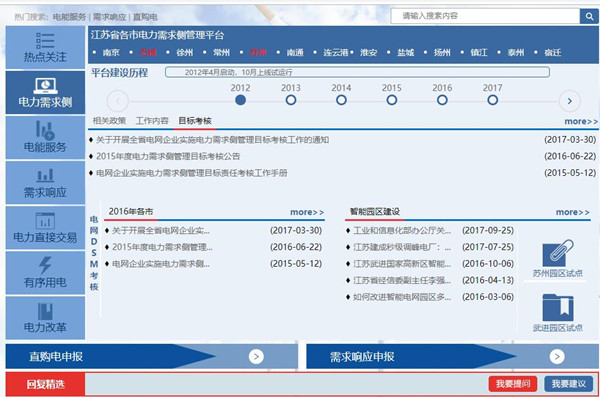Focus the search input field
The image size is (600, 397).
click(x=485, y=16)
